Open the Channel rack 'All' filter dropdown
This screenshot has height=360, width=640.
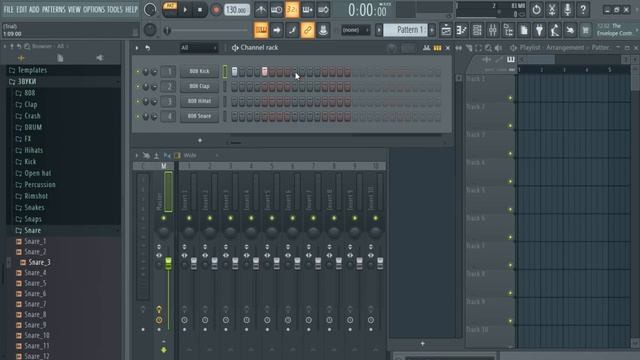(199, 48)
